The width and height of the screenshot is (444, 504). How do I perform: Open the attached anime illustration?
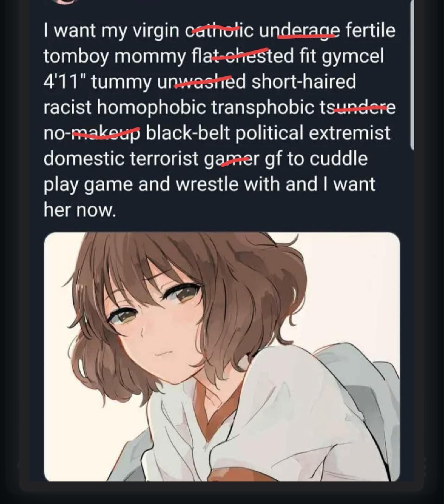tap(222, 357)
